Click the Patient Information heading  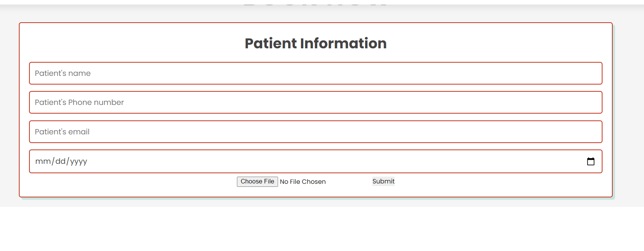(x=315, y=43)
